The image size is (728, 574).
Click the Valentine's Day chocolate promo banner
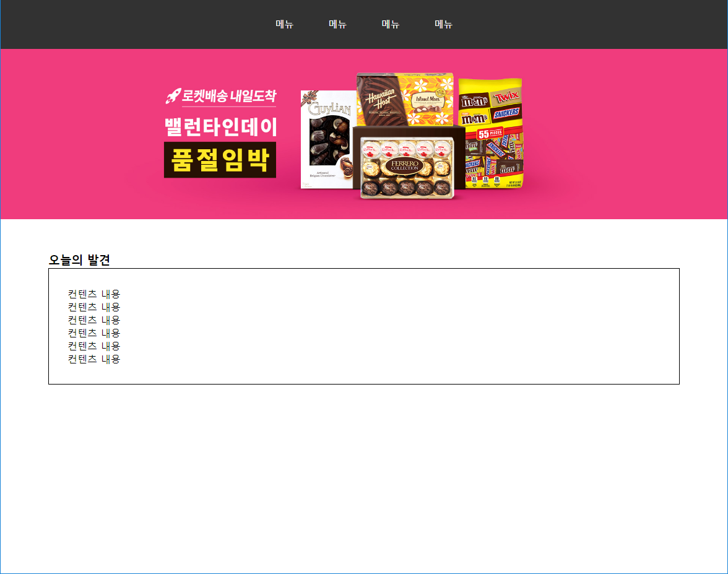coord(364,134)
